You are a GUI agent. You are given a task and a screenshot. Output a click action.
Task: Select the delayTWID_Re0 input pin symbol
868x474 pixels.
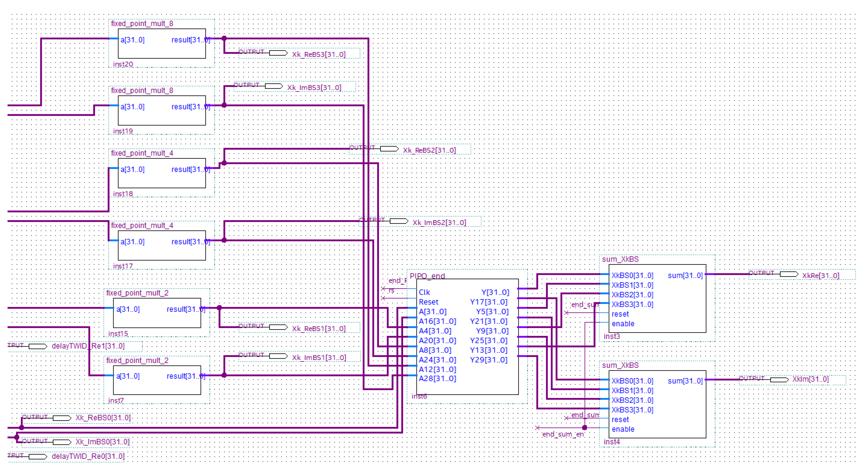point(38,456)
